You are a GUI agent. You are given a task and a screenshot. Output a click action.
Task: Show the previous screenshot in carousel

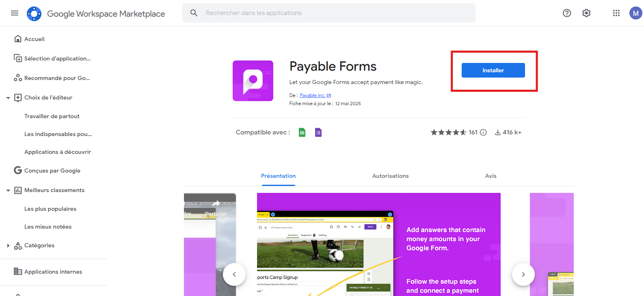click(x=234, y=274)
